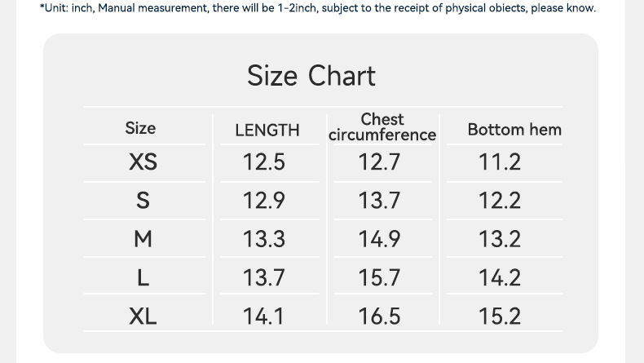The image size is (644, 363).
Task: Click the LENGTH column header
Action: coord(267,130)
